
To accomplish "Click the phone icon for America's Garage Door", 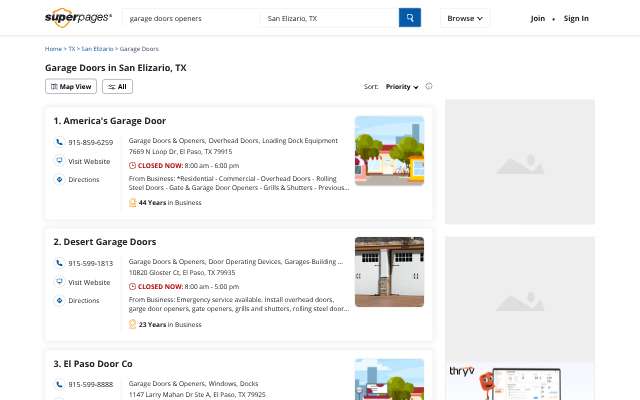I will (x=59, y=142).
